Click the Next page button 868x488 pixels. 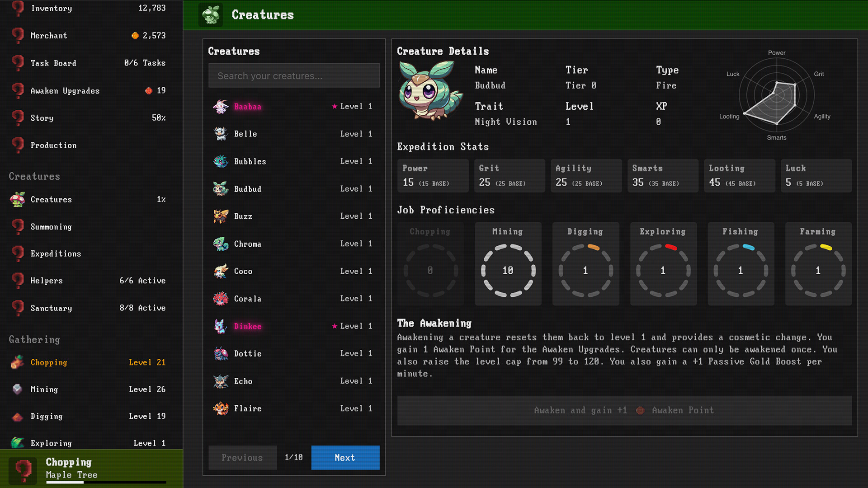point(345,458)
